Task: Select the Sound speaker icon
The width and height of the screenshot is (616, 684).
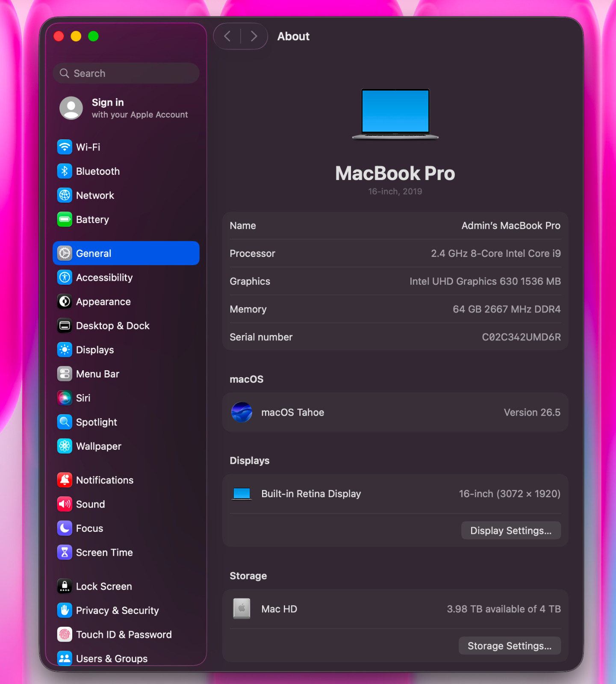Action: pos(65,504)
